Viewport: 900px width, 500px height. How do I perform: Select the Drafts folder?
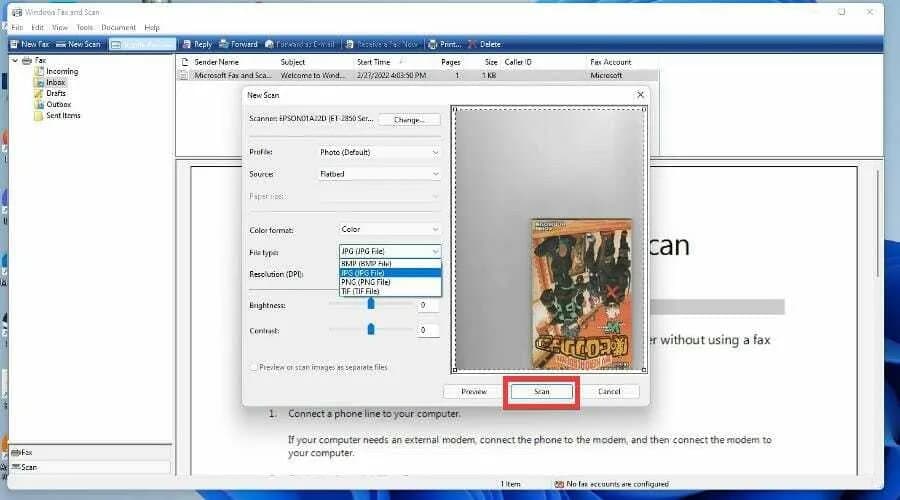(x=55, y=94)
